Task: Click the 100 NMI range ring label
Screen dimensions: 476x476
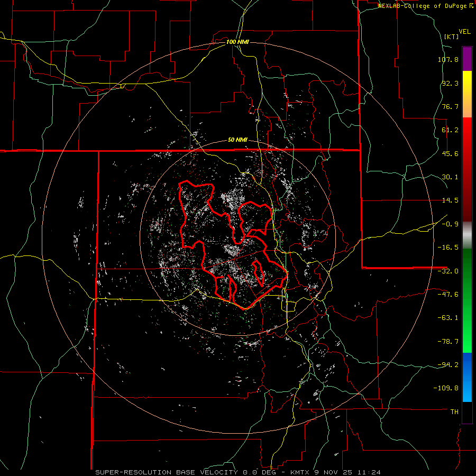Action: (x=237, y=42)
